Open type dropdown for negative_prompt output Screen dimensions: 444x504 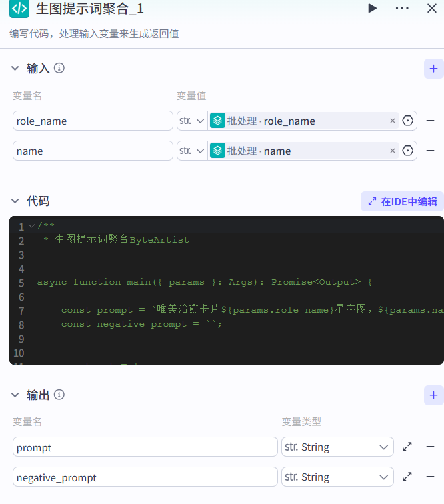[337, 477]
